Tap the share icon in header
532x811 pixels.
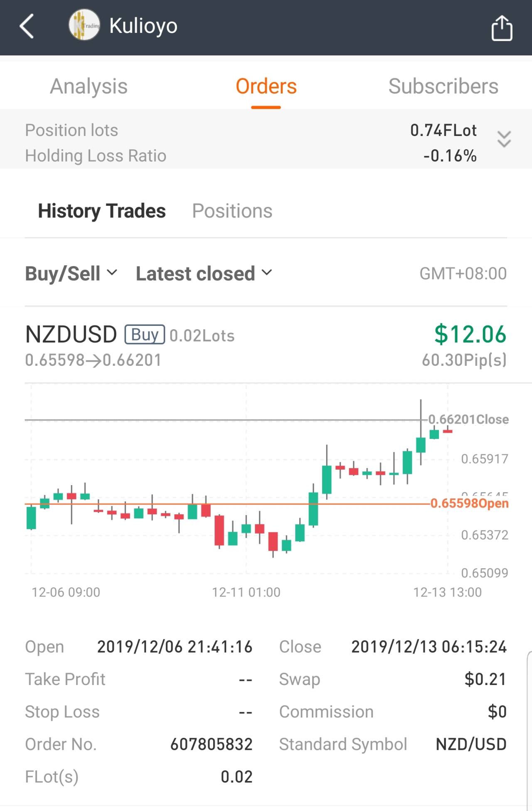tap(502, 28)
